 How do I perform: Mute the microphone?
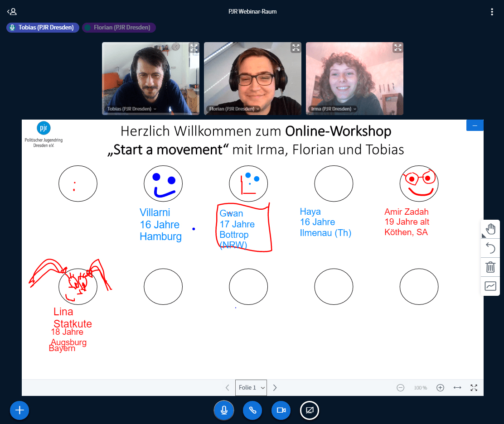(x=224, y=410)
